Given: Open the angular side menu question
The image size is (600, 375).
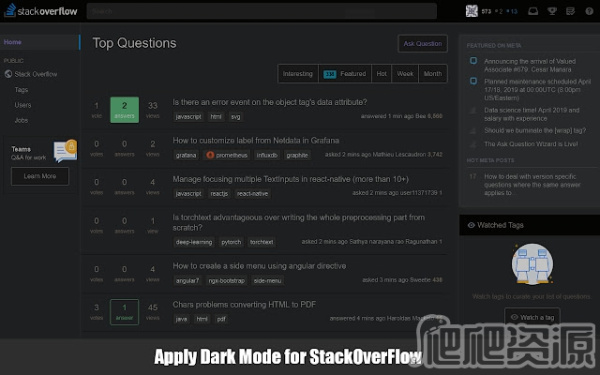Looking at the screenshot, I should [259, 266].
